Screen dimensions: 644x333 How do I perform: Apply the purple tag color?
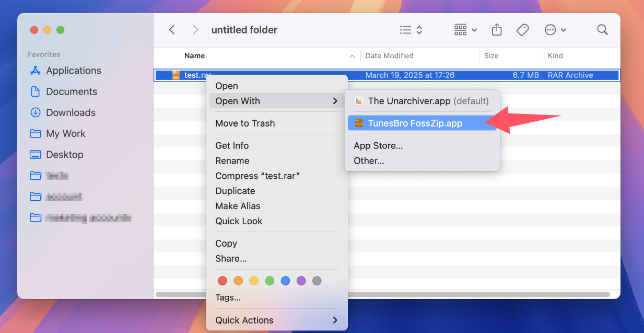[301, 281]
